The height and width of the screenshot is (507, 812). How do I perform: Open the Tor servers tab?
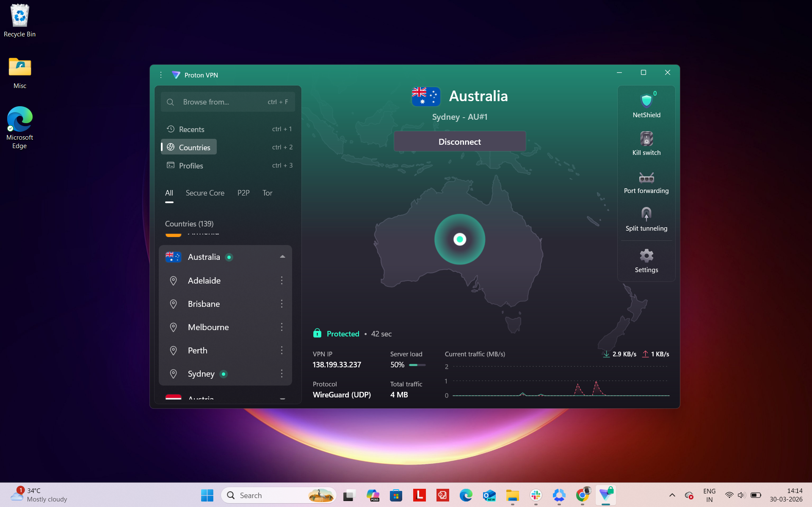267,193
